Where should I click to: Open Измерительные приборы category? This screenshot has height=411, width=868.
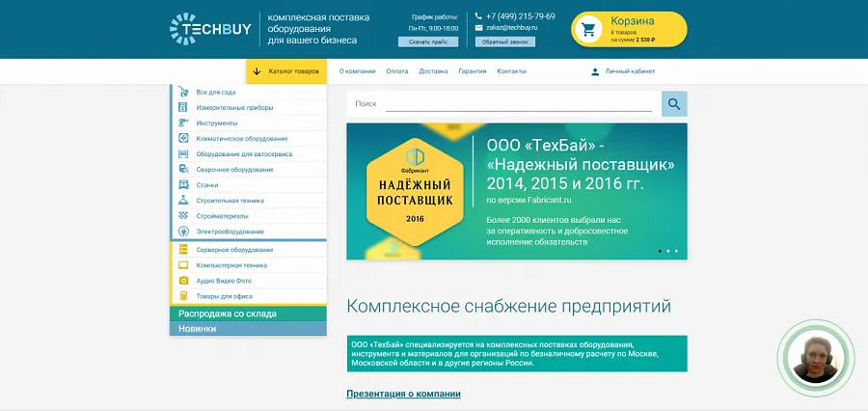[234, 108]
